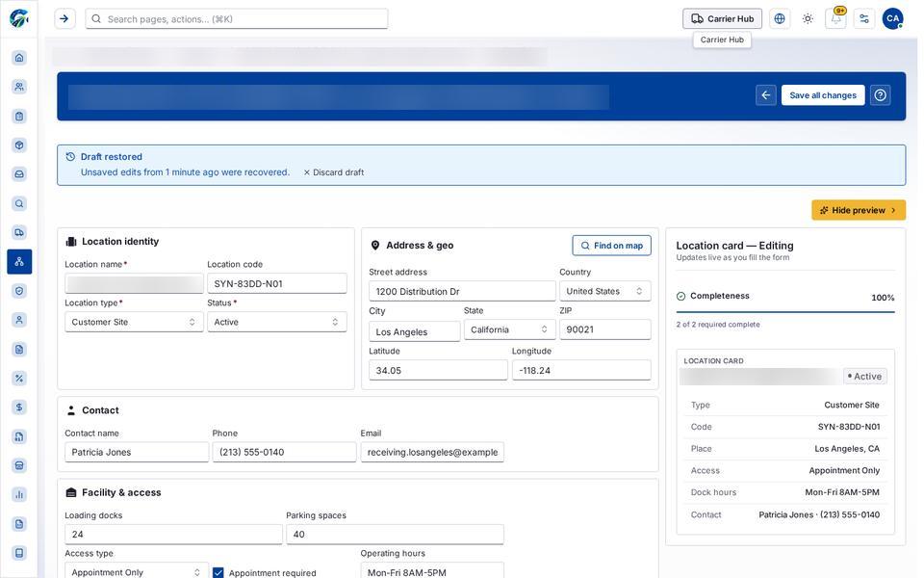Viewport: 924px width, 578px height.
Task: Open the Location type dropdown
Action: [135, 322]
